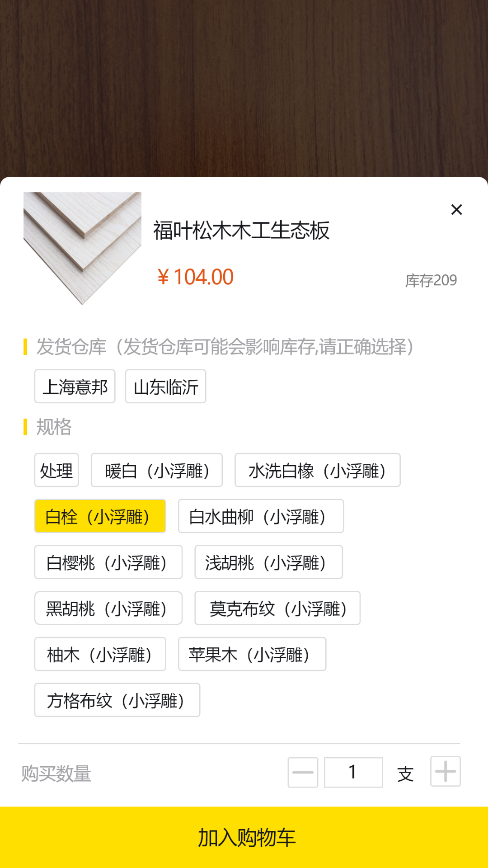
Task: Deselect the highlighted 白栓（小浮雕）option
Action: click(x=100, y=516)
